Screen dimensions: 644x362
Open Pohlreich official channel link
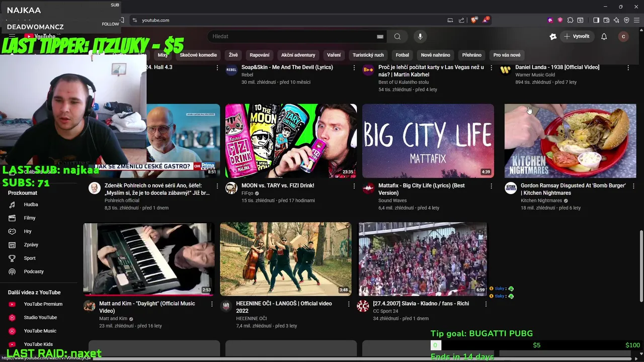coord(122,201)
